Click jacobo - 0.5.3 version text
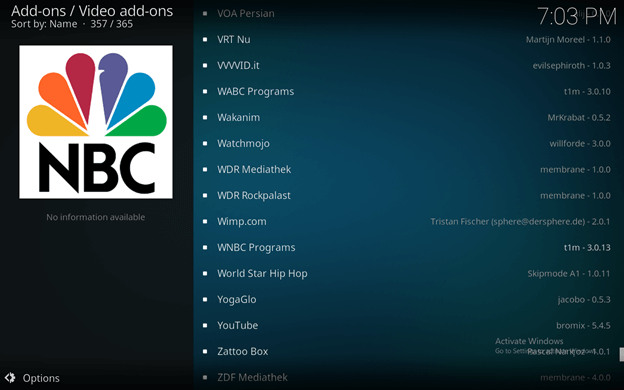624x390 pixels. coord(584,300)
